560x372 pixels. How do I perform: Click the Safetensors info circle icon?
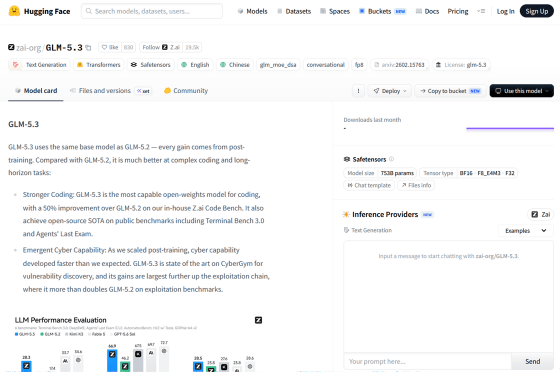(x=391, y=159)
